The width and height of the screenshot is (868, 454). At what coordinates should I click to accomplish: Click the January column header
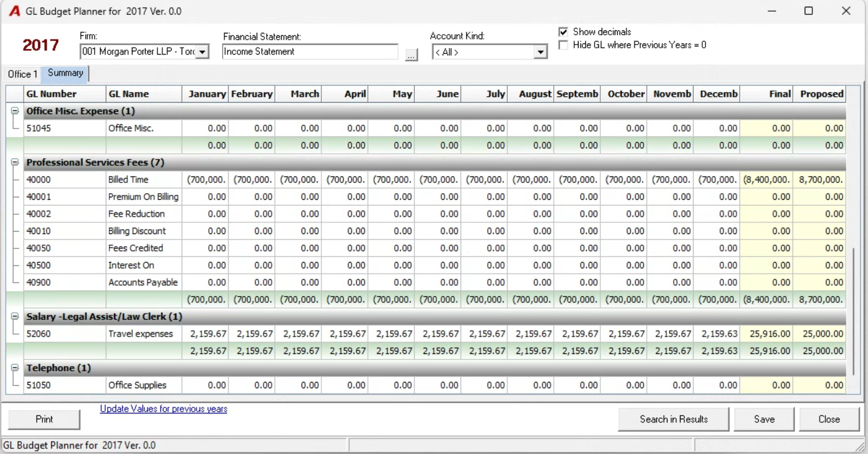205,94
